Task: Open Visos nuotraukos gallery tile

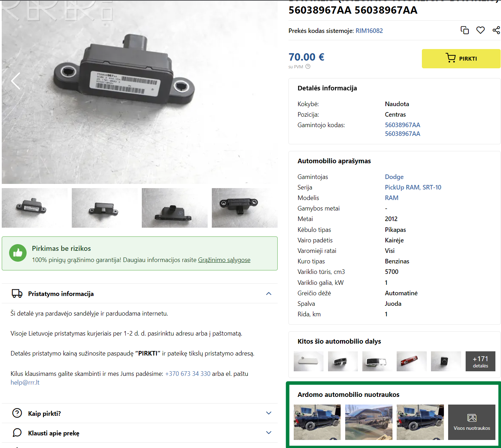Action: (x=472, y=422)
